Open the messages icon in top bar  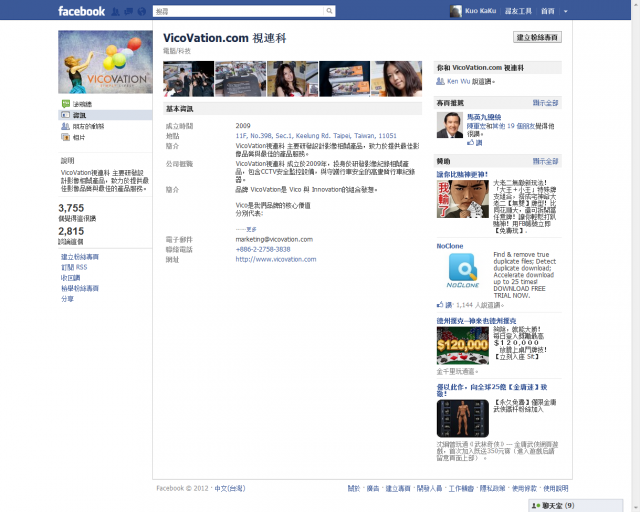pyautogui.click(x=129, y=11)
